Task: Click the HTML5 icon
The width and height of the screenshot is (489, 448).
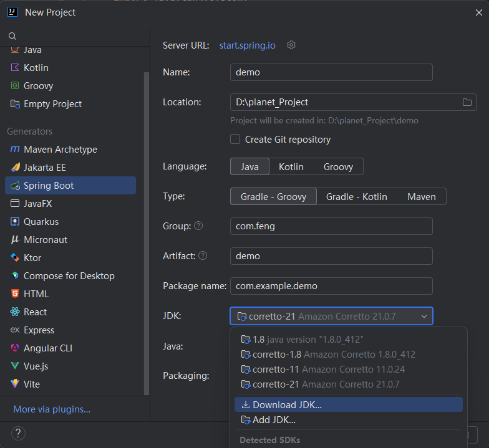Action: pos(15,293)
